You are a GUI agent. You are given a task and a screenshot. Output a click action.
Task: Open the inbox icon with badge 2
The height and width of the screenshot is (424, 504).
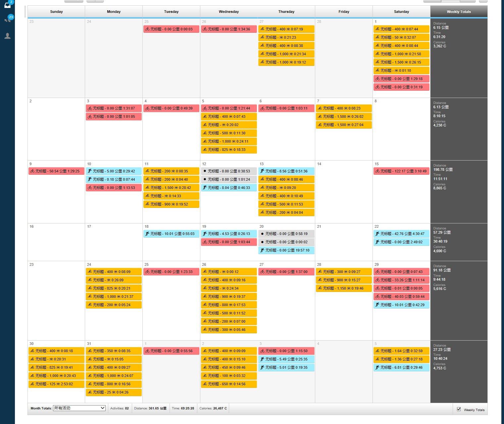pos(7,5)
